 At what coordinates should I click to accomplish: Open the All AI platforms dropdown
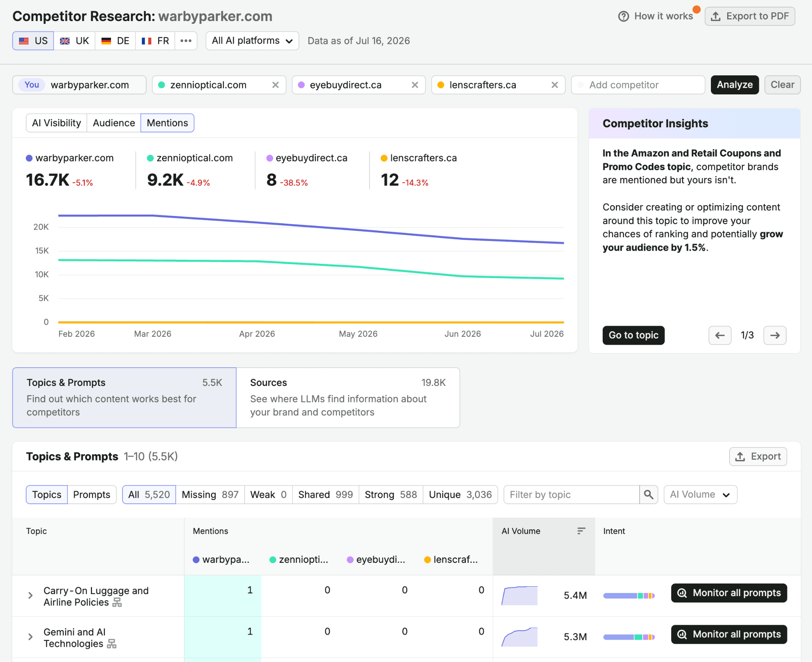pos(252,41)
